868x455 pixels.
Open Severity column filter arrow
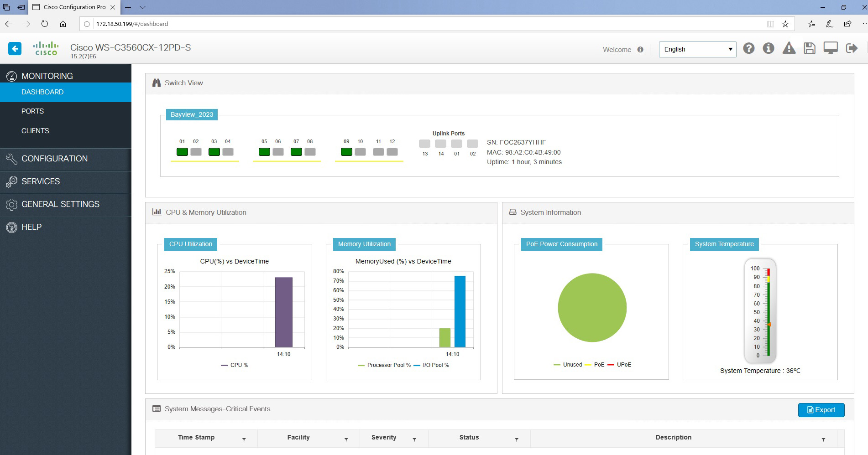coord(414,439)
